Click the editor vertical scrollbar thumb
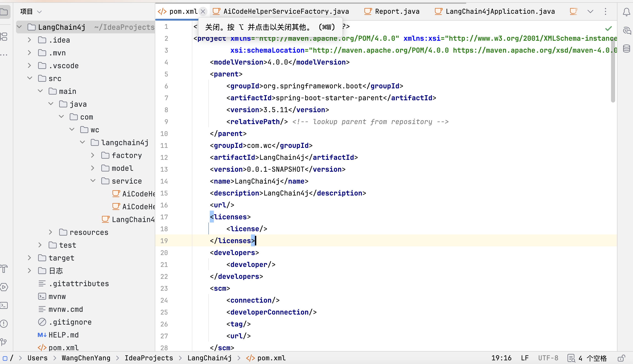 click(x=613, y=70)
